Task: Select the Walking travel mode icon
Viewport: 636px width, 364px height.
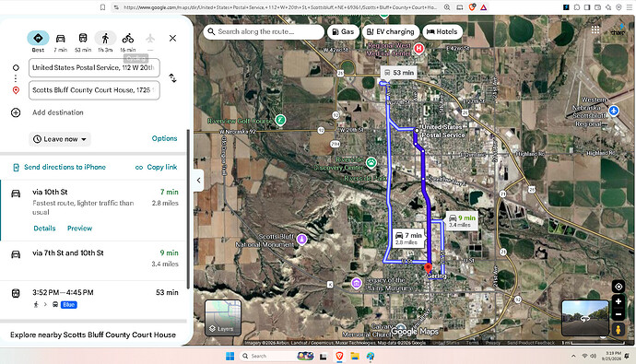Action: tap(105, 38)
